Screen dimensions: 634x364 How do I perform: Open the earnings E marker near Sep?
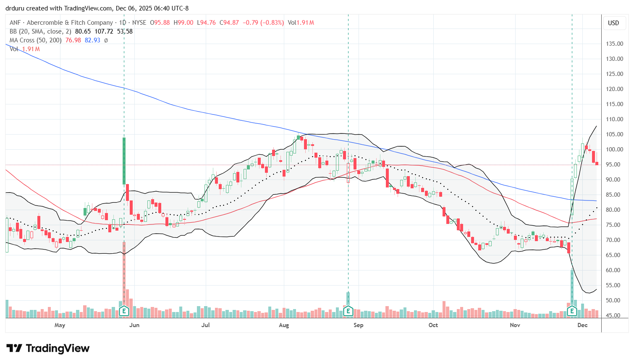pyautogui.click(x=348, y=311)
